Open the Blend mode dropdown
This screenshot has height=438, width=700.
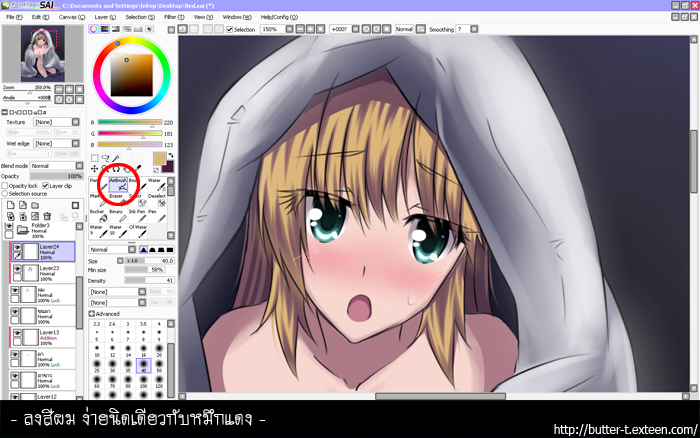(x=79, y=166)
